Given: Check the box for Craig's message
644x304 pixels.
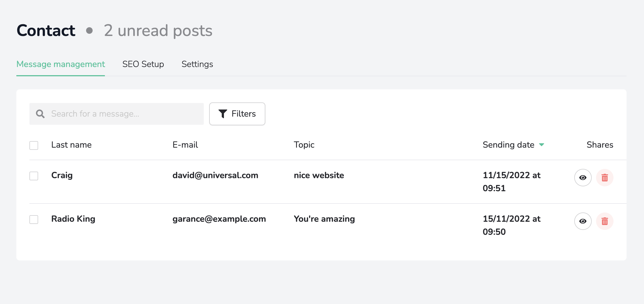Looking at the screenshot, I should 34,176.
